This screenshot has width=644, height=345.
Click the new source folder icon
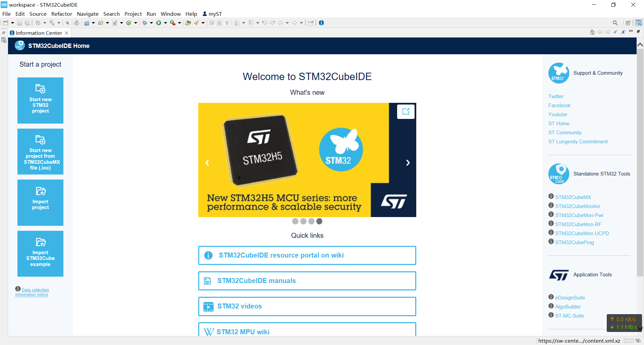[x=101, y=23]
